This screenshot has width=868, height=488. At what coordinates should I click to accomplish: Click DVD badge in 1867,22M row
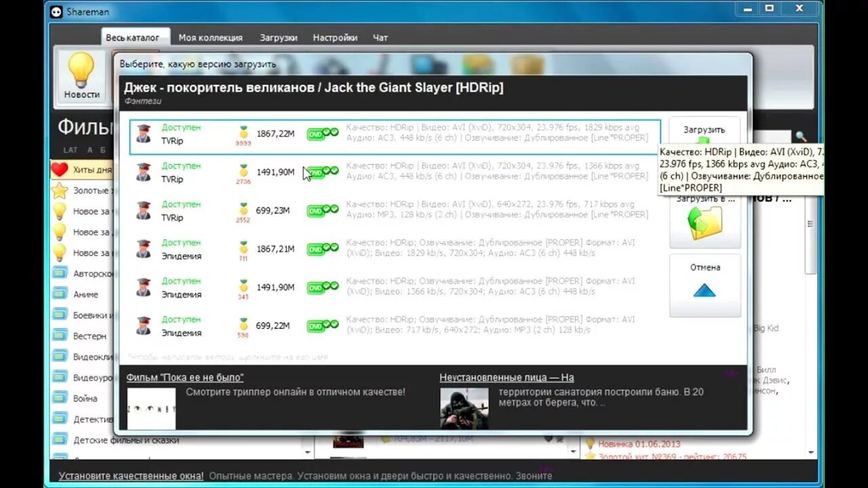322,134
